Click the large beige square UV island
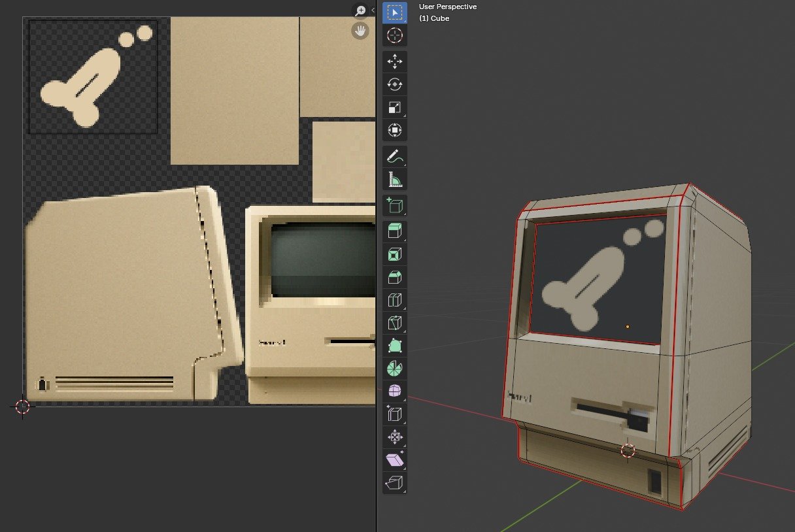Viewport: 795px width, 532px height. click(x=234, y=91)
